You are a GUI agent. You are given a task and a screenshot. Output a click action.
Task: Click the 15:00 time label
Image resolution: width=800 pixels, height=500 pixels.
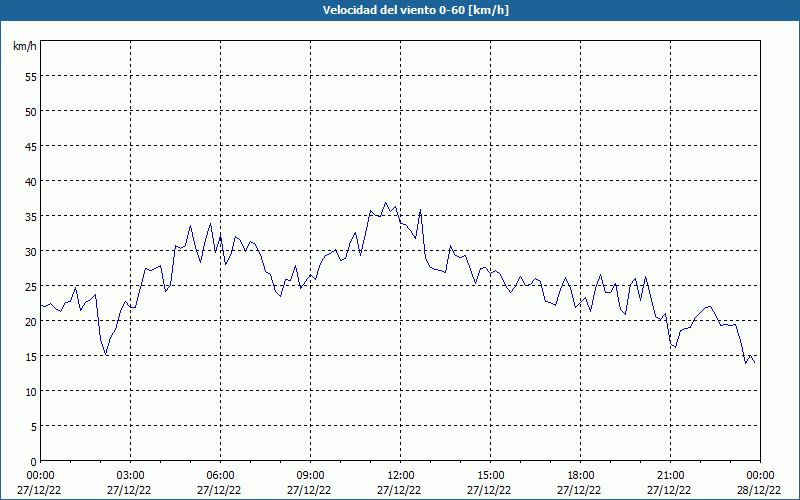(490, 476)
